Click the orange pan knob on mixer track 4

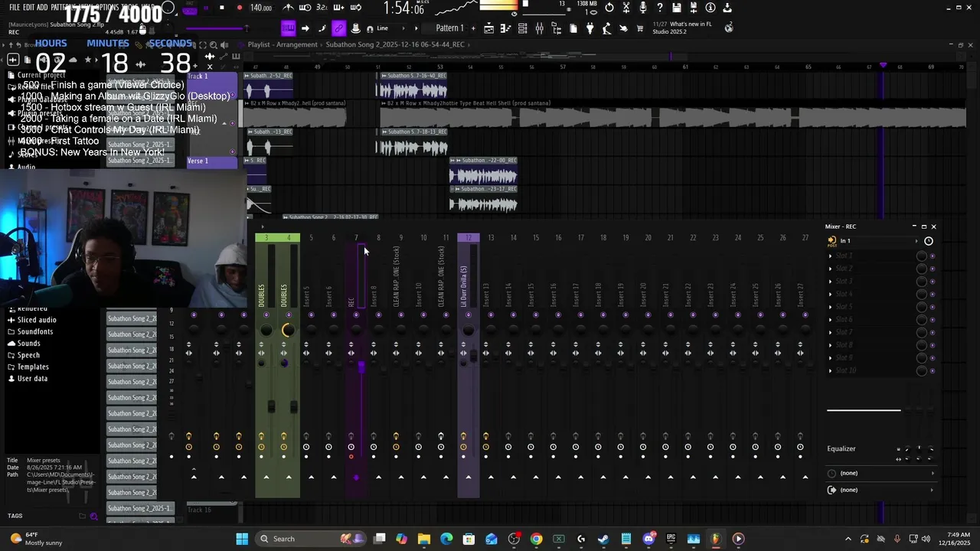[288, 330]
